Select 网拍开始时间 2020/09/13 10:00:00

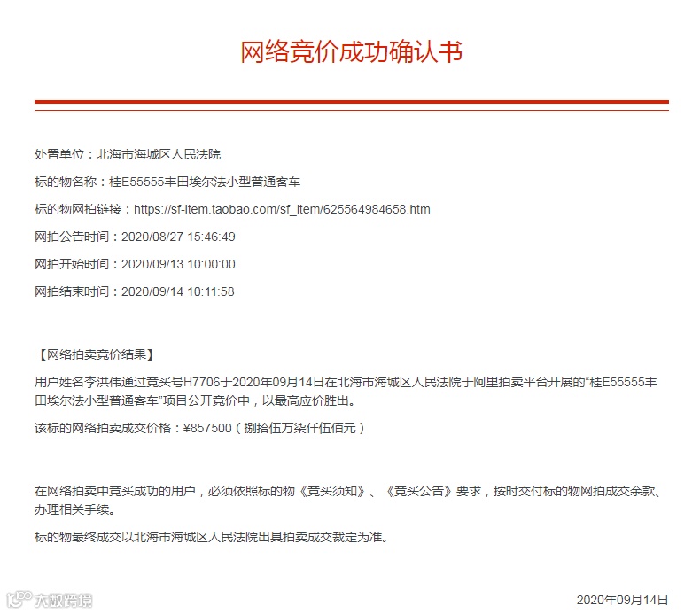point(135,264)
